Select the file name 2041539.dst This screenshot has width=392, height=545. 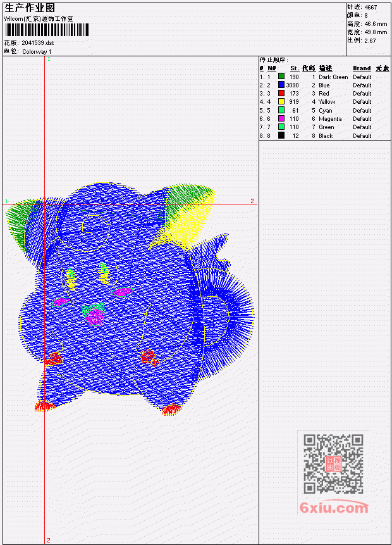pos(37,43)
